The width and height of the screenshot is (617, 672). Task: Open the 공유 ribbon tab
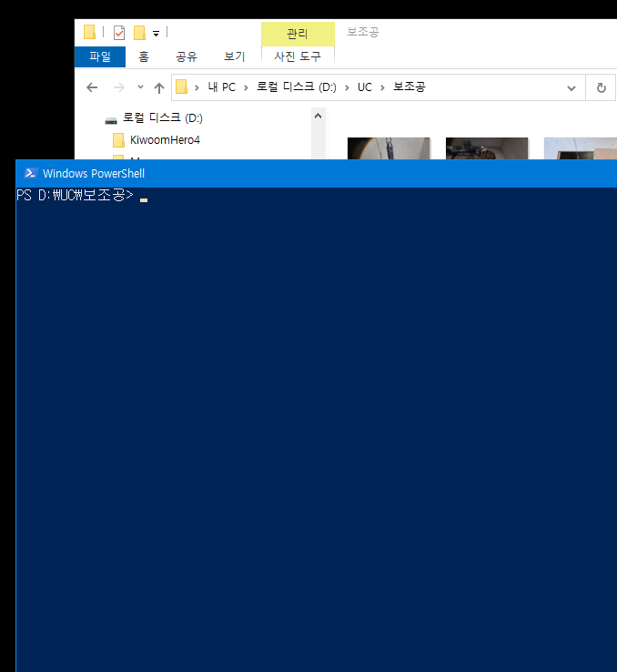(x=187, y=56)
